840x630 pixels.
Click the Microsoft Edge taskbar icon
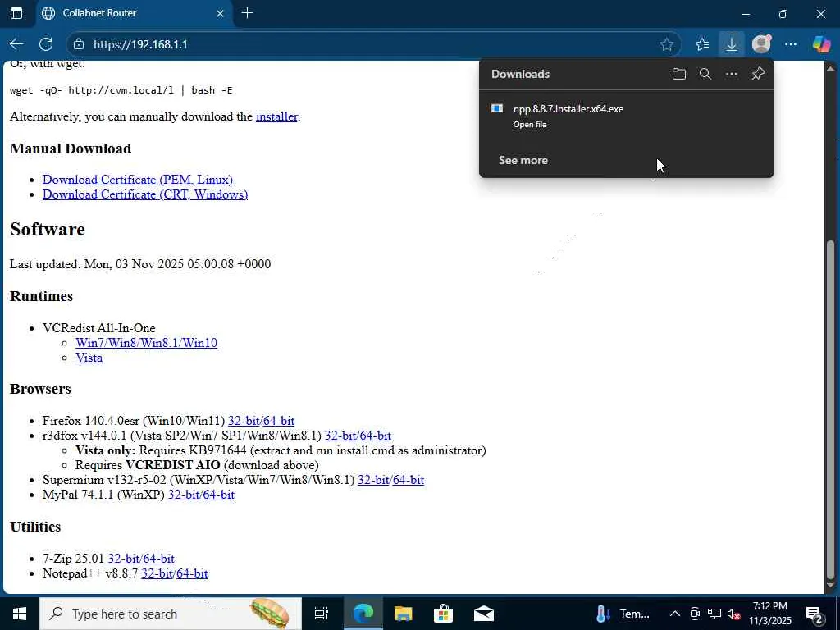click(363, 614)
